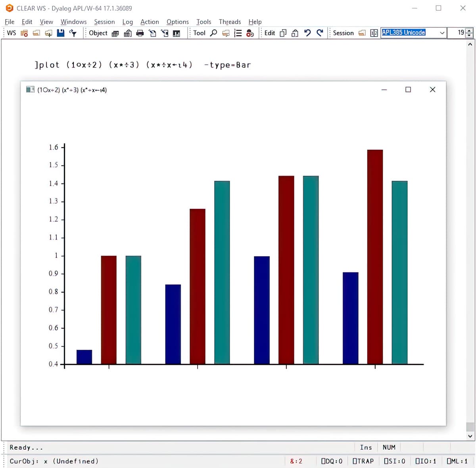Open the Tools menu
The height and width of the screenshot is (468, 476).
pos(203,22)
